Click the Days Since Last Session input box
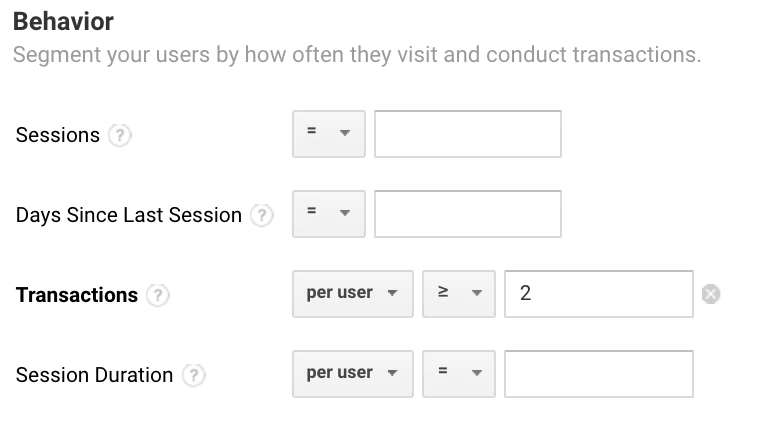 click(467, 214)
